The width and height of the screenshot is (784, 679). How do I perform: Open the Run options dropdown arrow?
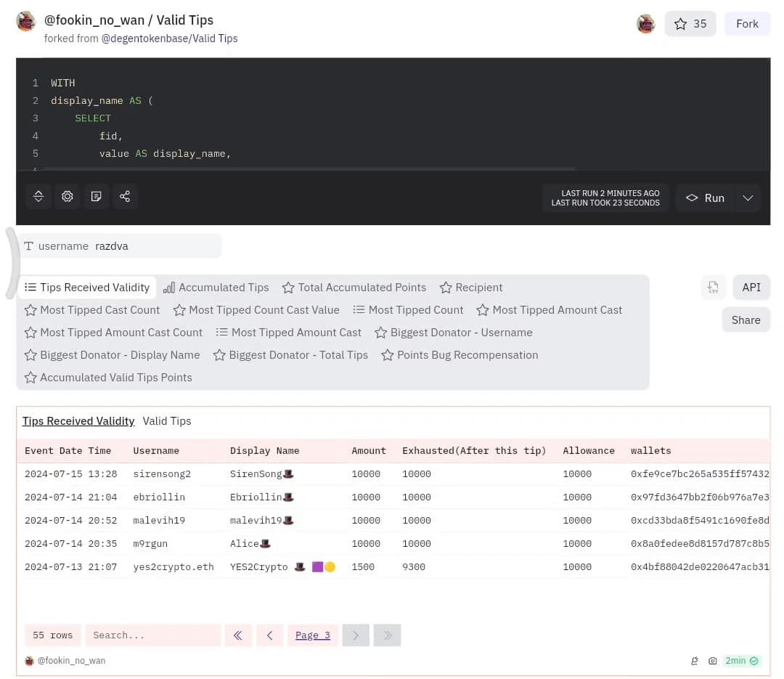[x=748, y=198]
